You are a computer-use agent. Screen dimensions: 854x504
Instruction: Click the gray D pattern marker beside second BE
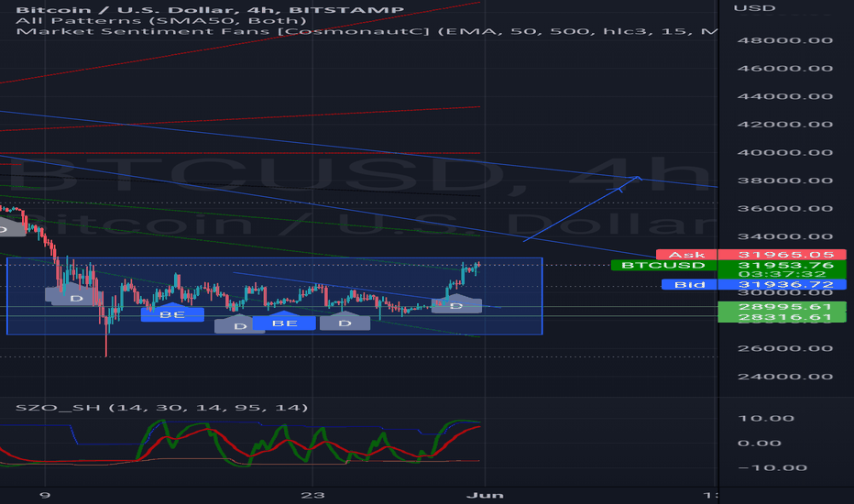[x=240, y=326]
